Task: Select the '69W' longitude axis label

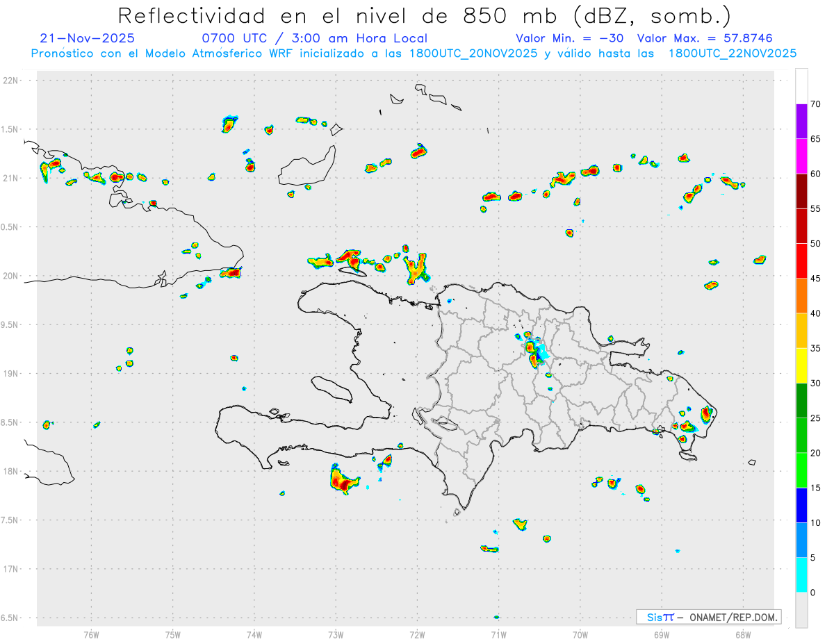Action: pos(662,634)
